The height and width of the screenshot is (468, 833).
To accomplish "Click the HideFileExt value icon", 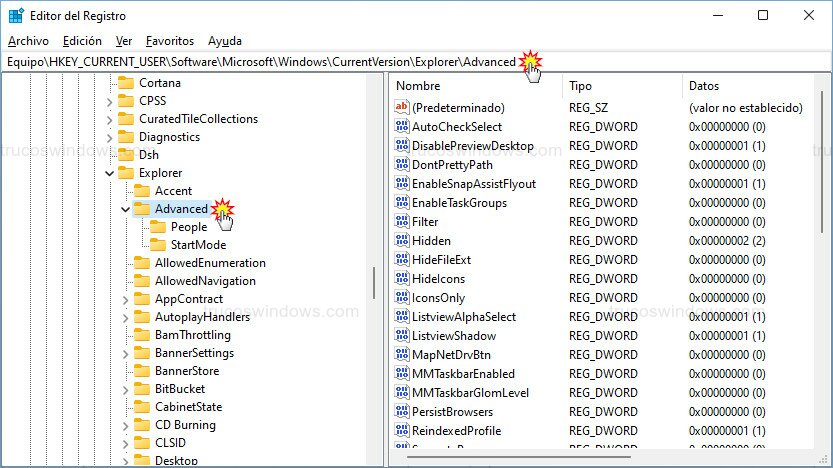I will [x=402, y=260].
